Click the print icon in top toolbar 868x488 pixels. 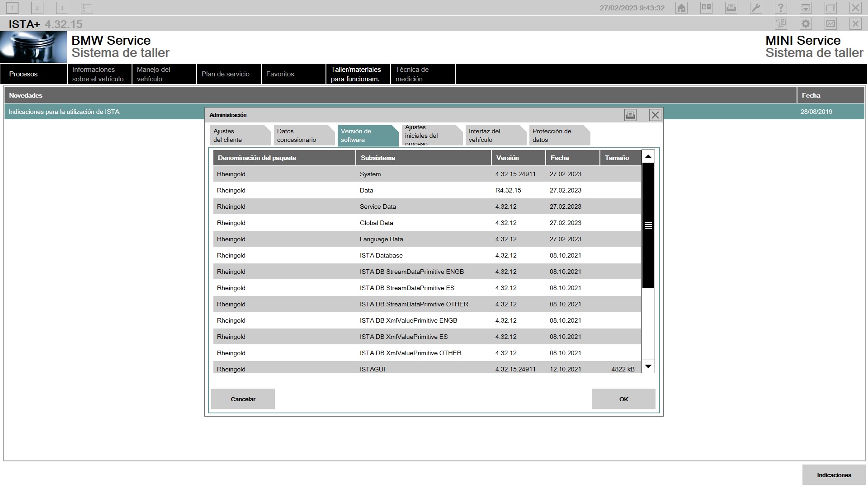[731, 8]
